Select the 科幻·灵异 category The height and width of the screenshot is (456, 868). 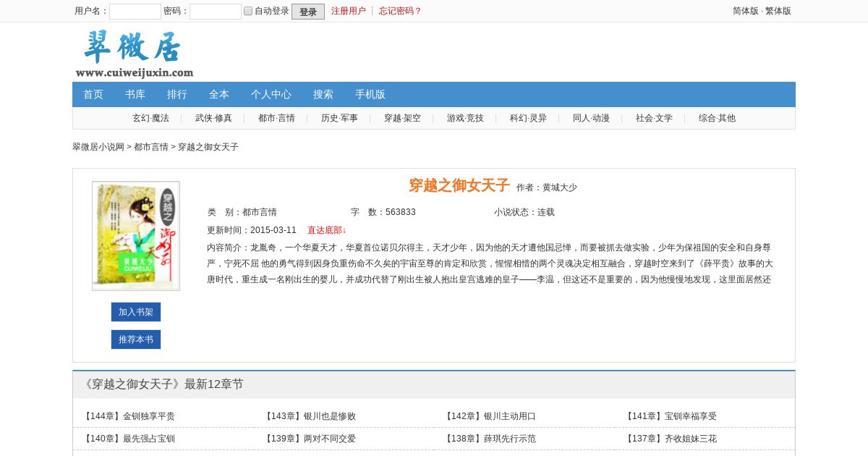pyautogui.click(x=528, y=118)
